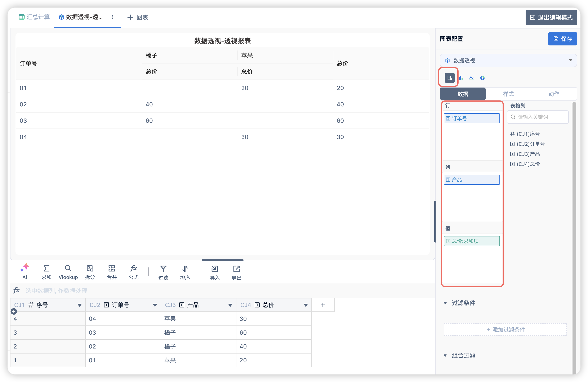Click the 橘子 column header in pivot report
Image resolution: width=588 pixels, height=382 pixels.
pos(151,55)
